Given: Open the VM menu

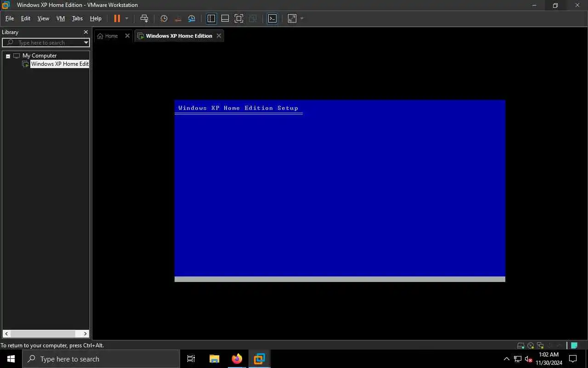Looking at the screenshot, I should pos(61,18).
